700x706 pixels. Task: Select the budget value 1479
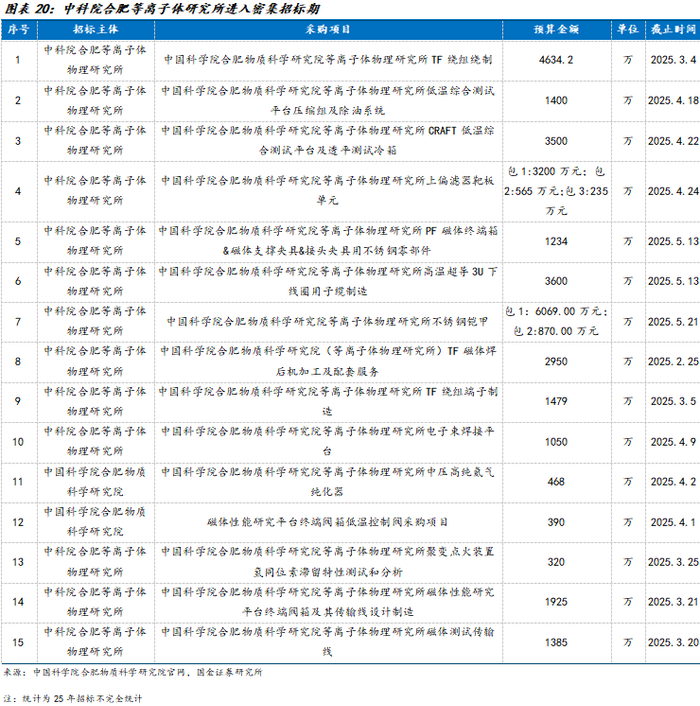pyautogui.click(x=556, y=401)
